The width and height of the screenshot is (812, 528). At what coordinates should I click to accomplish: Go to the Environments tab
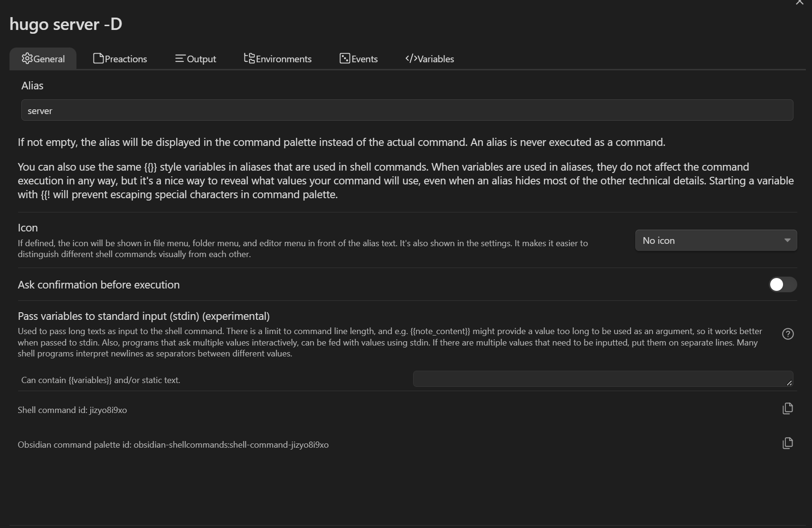pyautogui.click(x=283, y=59)
